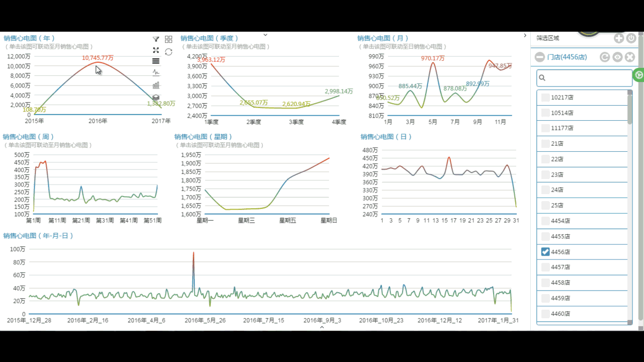Click the four-square grid layout icon
The width and height of the screenshot is (644, 362).
coord(169,39)
